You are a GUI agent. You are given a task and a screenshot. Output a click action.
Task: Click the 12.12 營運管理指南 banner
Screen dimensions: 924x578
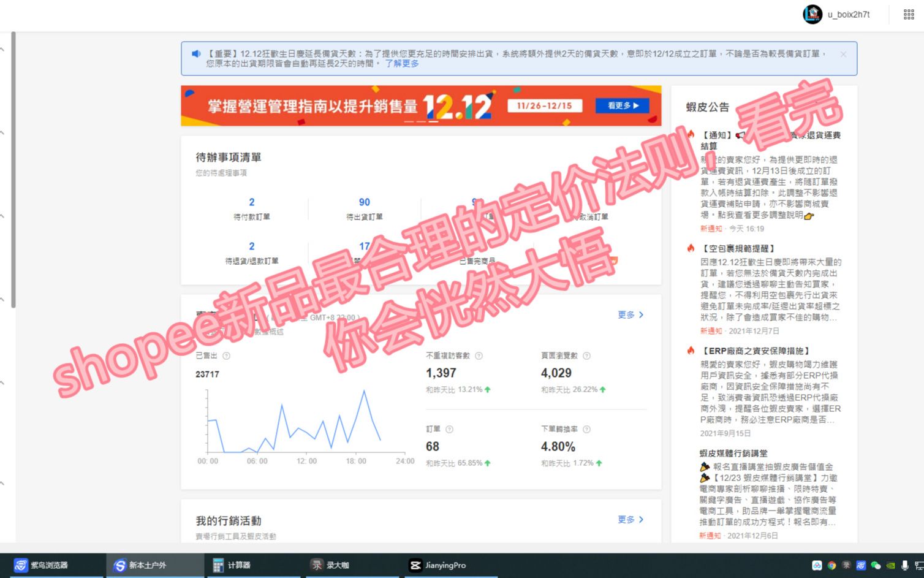421,105
